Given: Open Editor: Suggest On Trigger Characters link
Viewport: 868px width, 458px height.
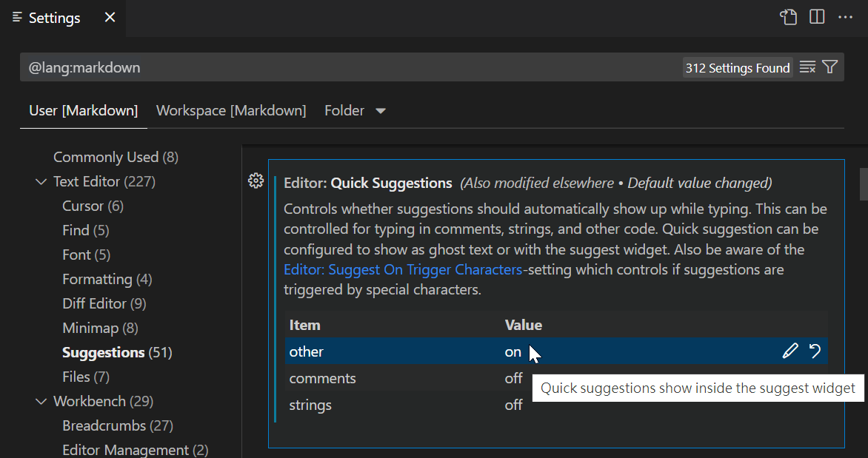Looking at the screenshot, I should coord(403,269).
